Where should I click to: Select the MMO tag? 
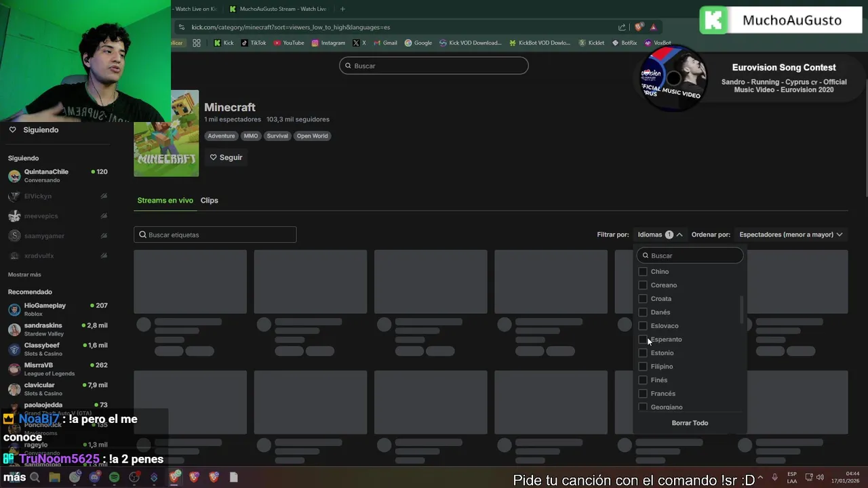251,136
